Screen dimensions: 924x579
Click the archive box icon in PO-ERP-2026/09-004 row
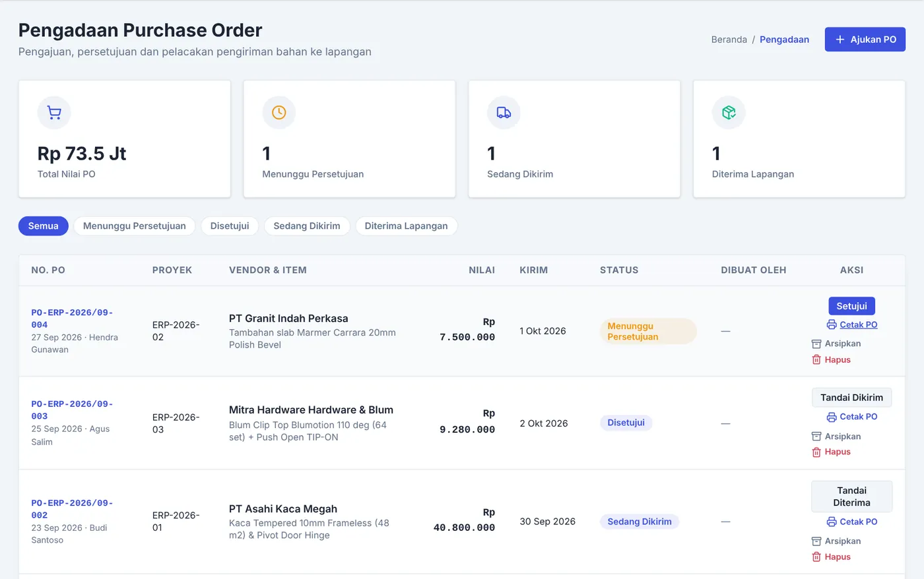pyautogui.click(x=816, y=344)
